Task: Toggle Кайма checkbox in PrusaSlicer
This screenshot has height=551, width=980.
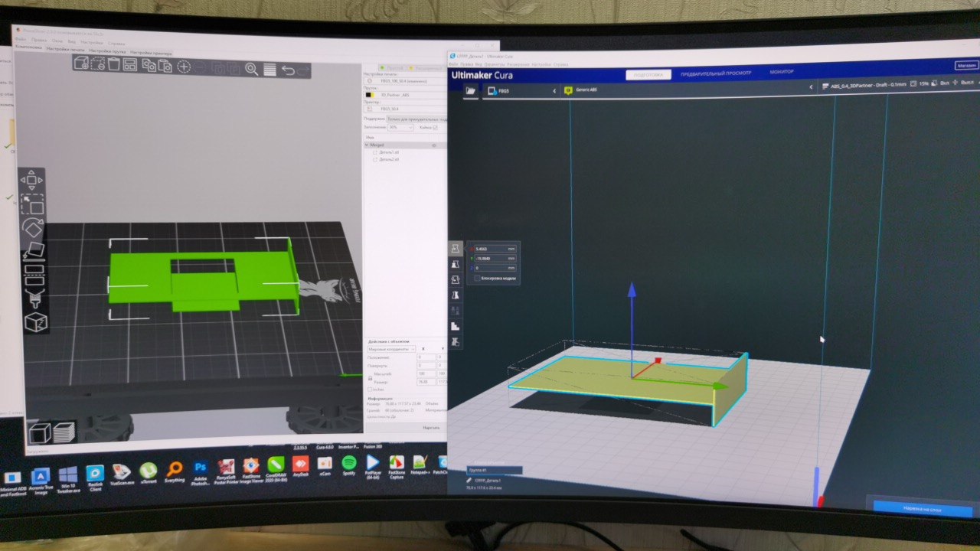Action: point(435,127)
